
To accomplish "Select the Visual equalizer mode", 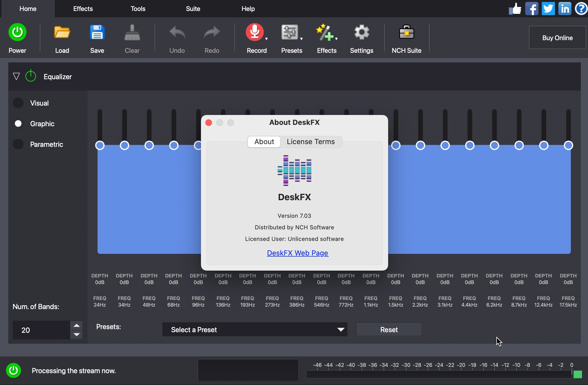I will [18, 103].
